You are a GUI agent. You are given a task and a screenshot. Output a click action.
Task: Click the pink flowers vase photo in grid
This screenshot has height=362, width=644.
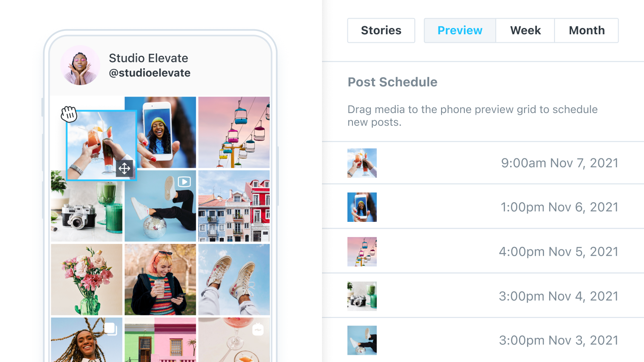click(86, 279)
